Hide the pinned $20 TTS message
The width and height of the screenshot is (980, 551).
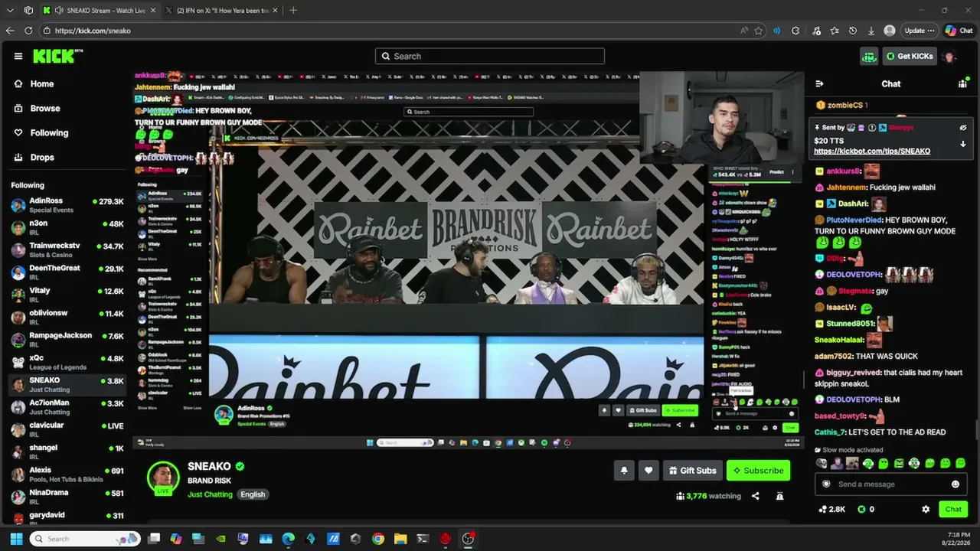963,128
